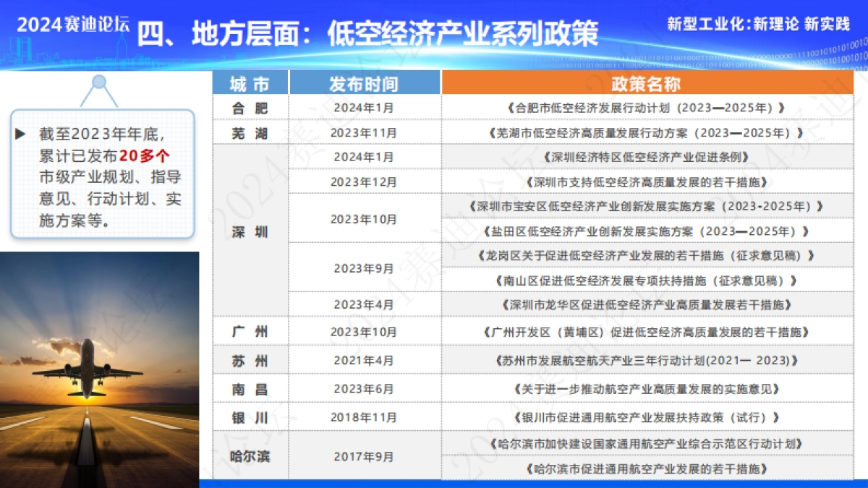Open the 合肥市低空经济发展行动计划 policy entry
Screen dimensions: 868x488
point(646,106)
